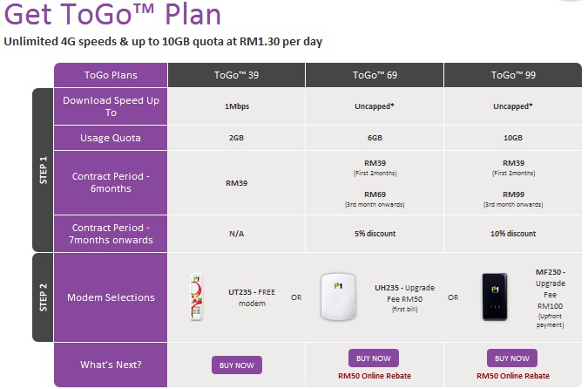Click the 10% discount cell

(513, 234)
